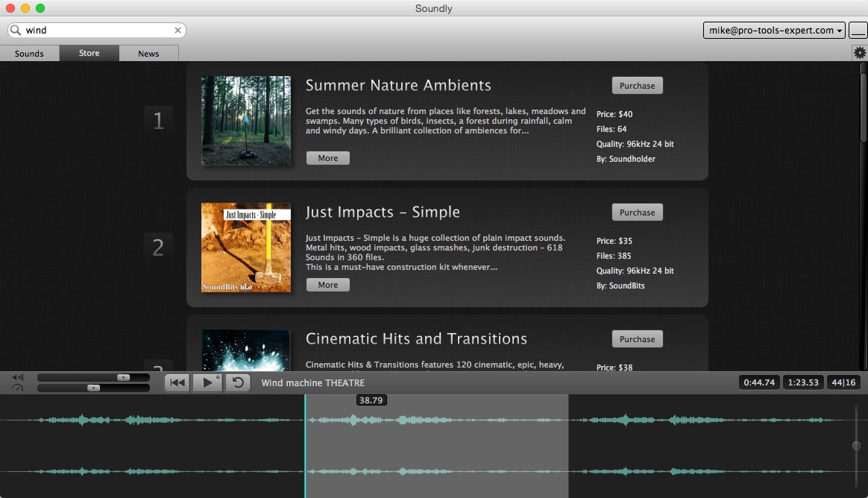This screenshot has width=868, height=498.
Task: Open the News tab
Action: pyautogui.click(x=148, y=53)
